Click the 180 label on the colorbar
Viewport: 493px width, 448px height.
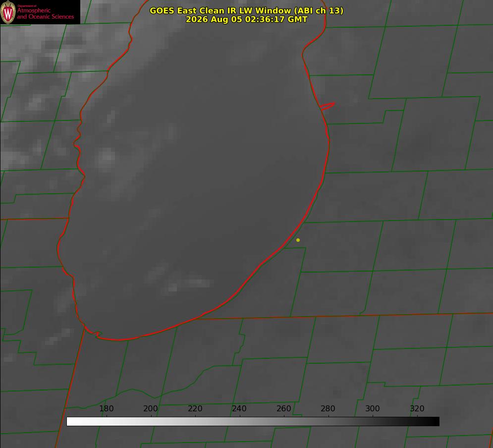106,408
